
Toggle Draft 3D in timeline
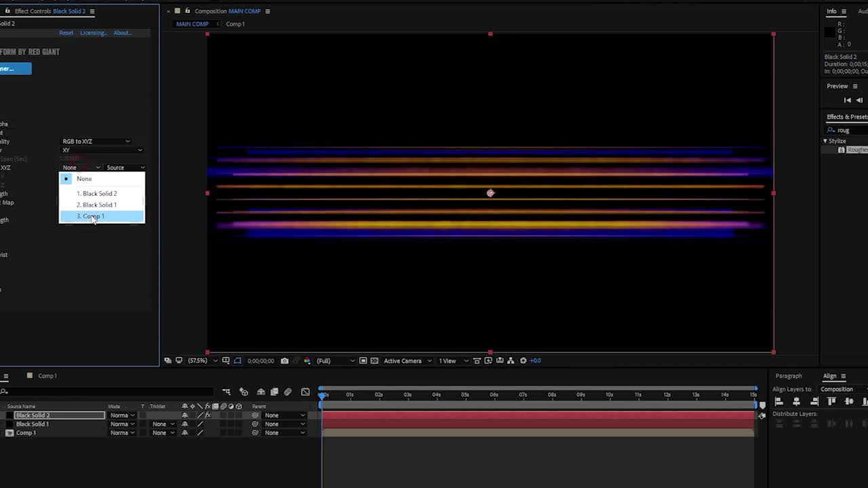click(x=243, y=392)
